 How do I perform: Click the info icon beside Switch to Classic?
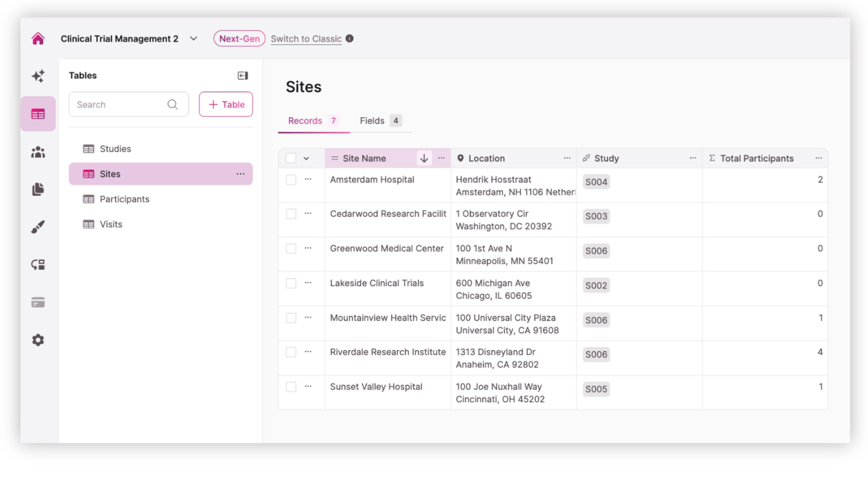[350, 38]
